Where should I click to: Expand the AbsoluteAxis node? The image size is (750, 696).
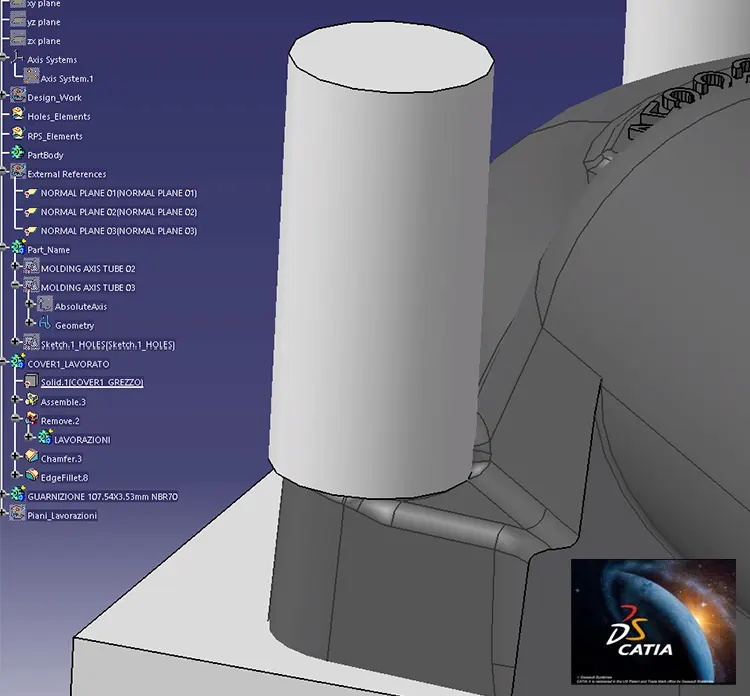click(29, 303)
